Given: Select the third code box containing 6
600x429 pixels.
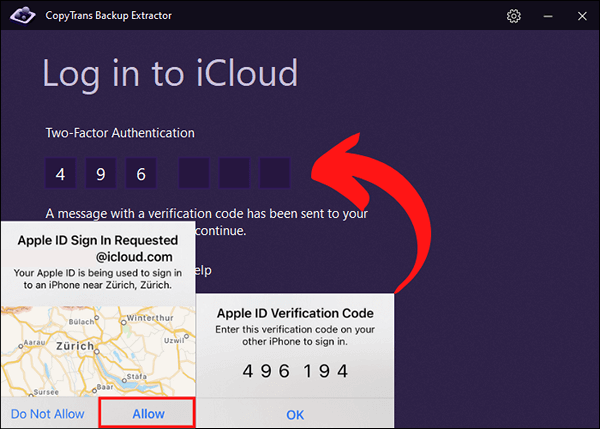Looking at the screenshot, I should click(x=141, y=173).
